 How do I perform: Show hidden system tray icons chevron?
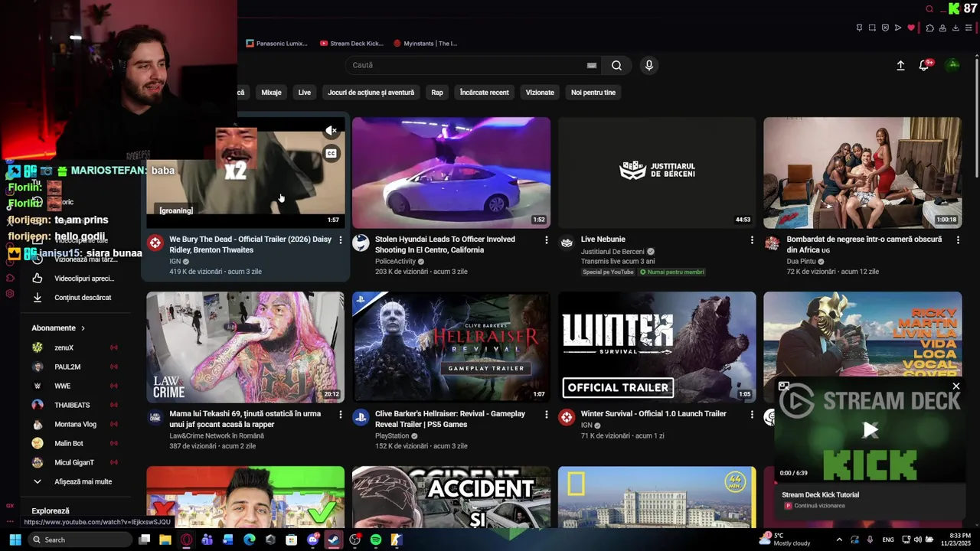(x=839, y=540)
